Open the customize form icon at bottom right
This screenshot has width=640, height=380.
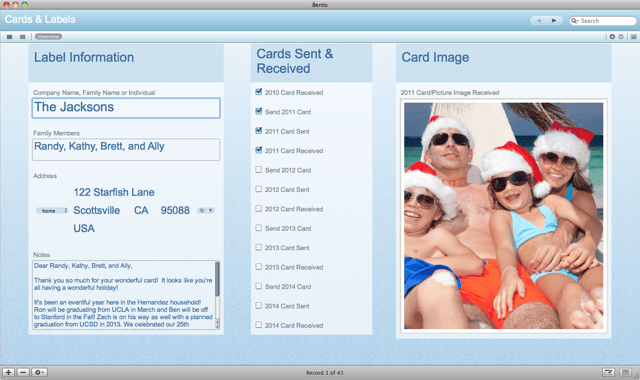[x=608, y=372]
